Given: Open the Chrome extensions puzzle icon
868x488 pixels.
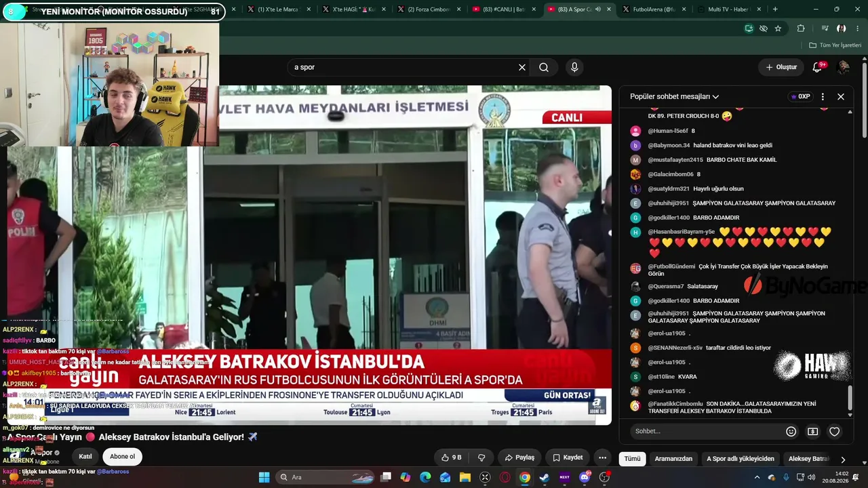Looking at the screenshot, I should tap(801, 28).
